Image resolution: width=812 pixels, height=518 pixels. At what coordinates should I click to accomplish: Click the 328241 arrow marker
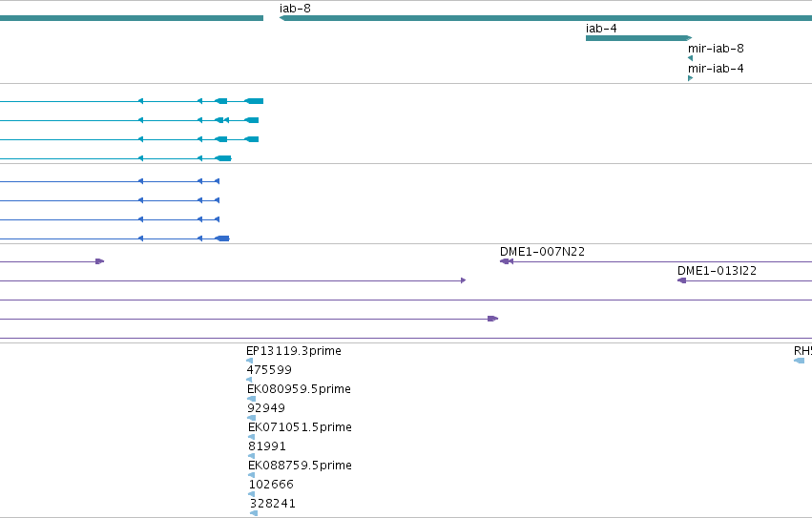click(x=254, y=513)
